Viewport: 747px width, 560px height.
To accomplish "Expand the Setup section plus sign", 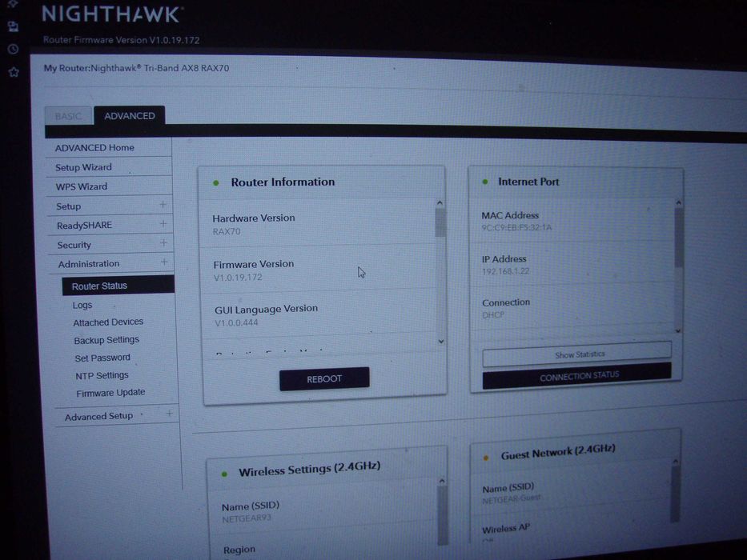I will [x=163, y=204].
